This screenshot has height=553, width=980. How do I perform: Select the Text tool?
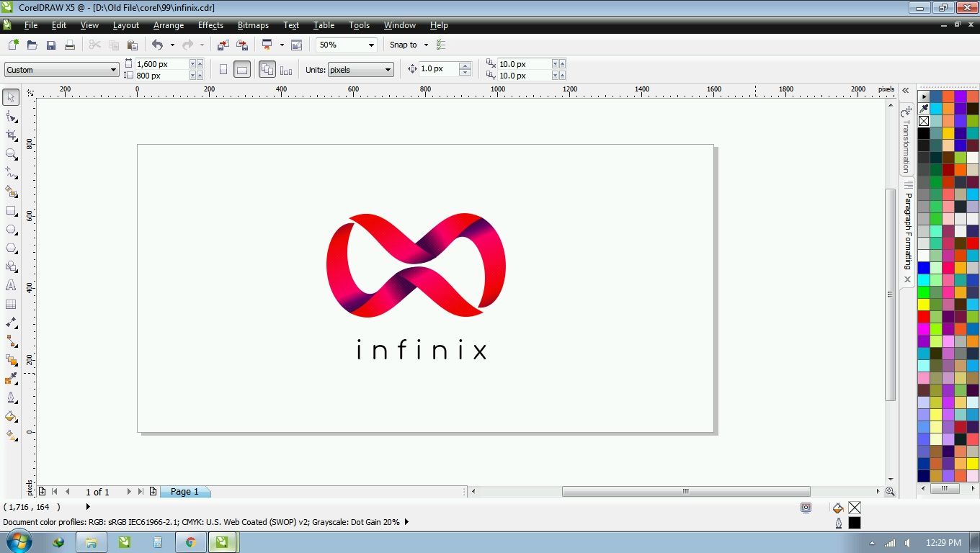coord(11,285)
